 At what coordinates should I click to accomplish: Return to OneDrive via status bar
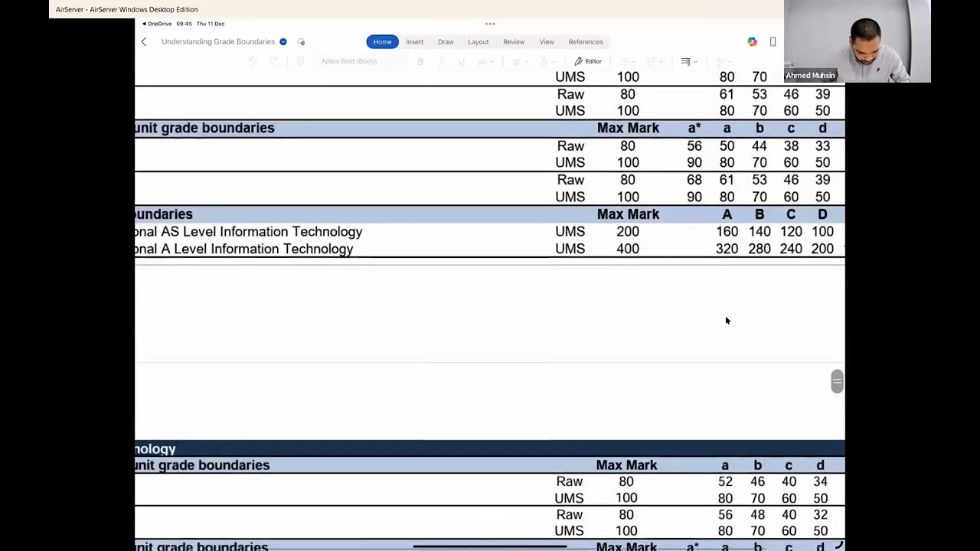tap(157, 24)
